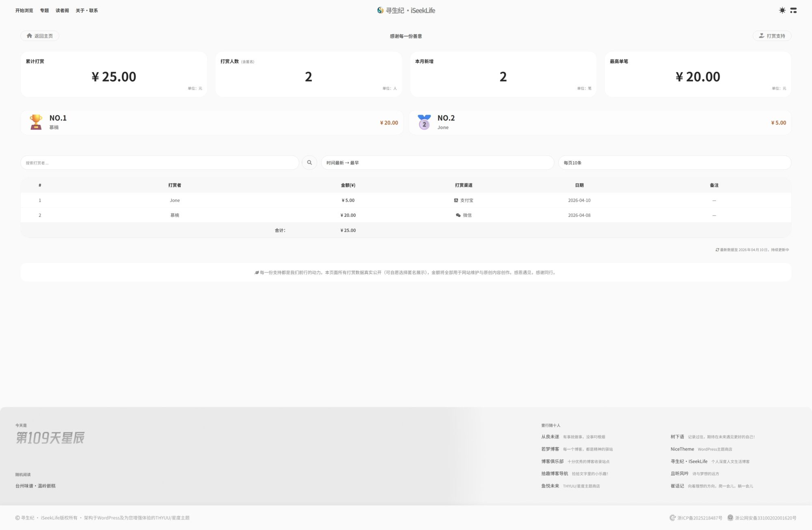Expand the 每页10条 page size dropdown

674,162
